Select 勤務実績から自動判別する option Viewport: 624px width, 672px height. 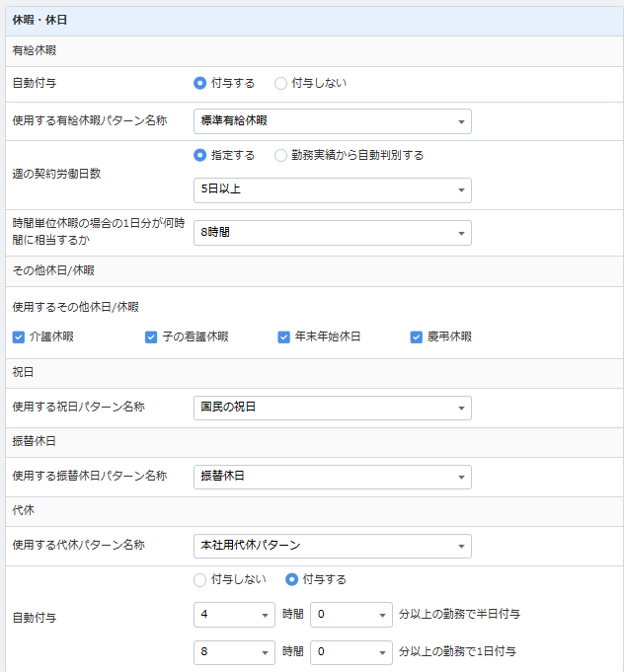tap(281, 155)
